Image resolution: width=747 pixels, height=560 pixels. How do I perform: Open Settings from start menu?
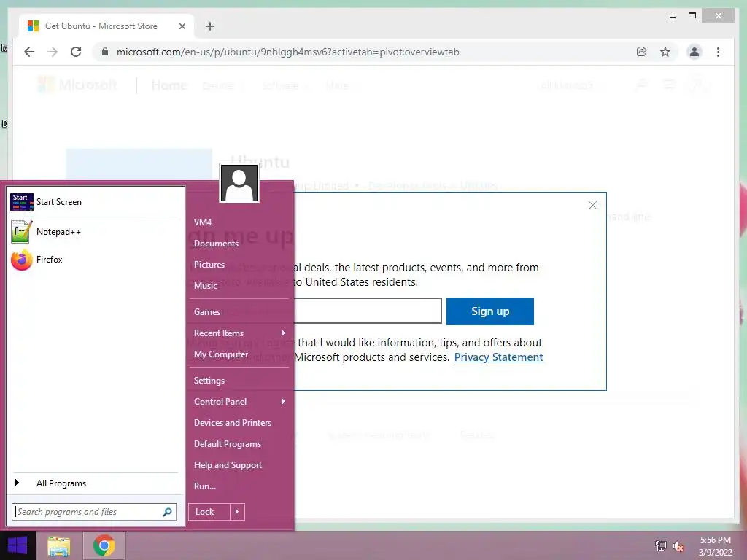click(x=209, y=381)
